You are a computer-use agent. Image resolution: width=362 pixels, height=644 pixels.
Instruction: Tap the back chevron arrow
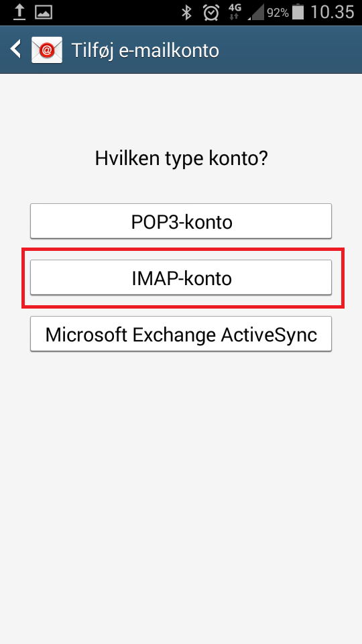click(15, 49)
